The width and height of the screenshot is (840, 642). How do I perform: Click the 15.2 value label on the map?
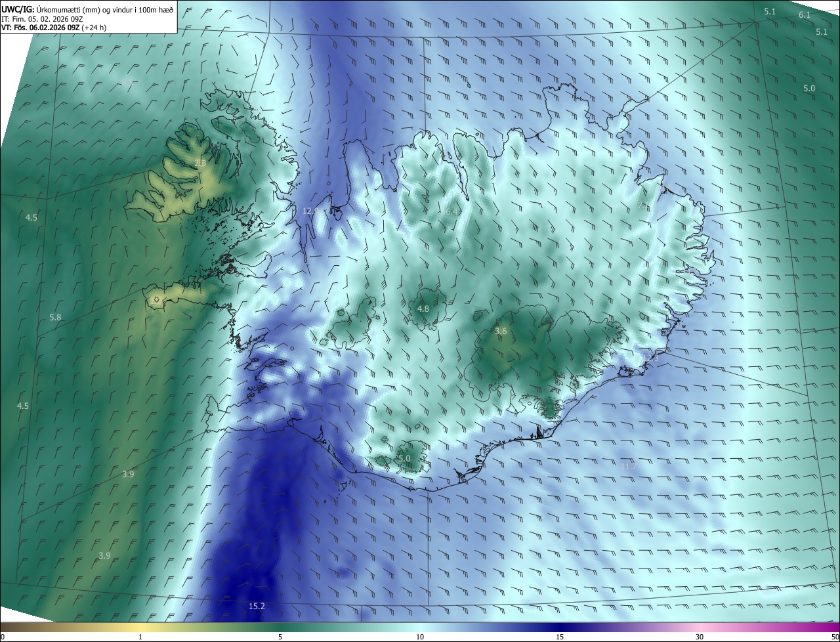[257, 606]
